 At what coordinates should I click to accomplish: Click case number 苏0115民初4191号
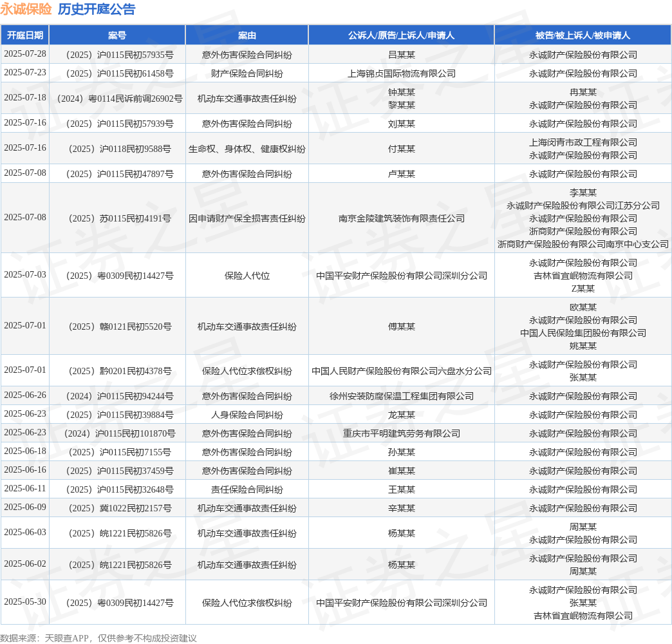coord(120,219)
